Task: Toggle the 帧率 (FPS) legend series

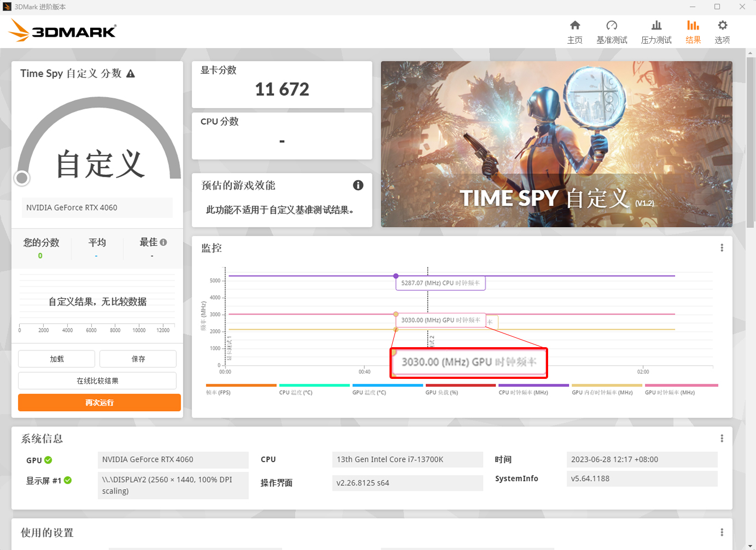Action: coord(241,389)
